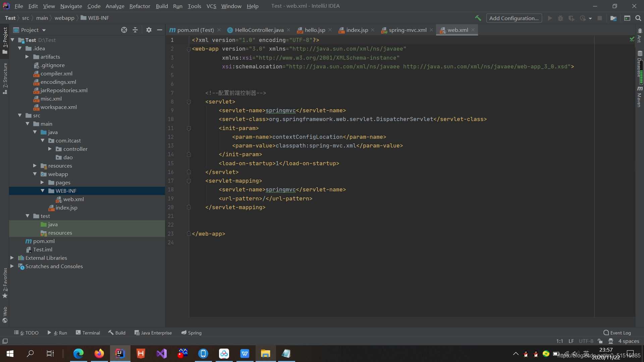Toggle line 8 servlet block fold marker
Viewport: 644px width, 362px height.
189,102
